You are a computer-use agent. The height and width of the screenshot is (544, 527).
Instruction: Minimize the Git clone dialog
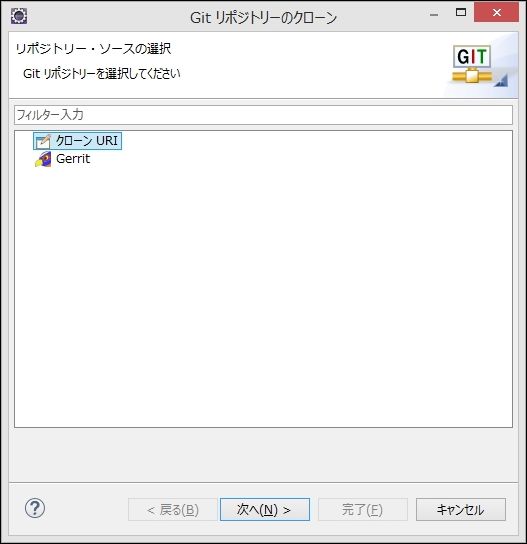[434, 14]
